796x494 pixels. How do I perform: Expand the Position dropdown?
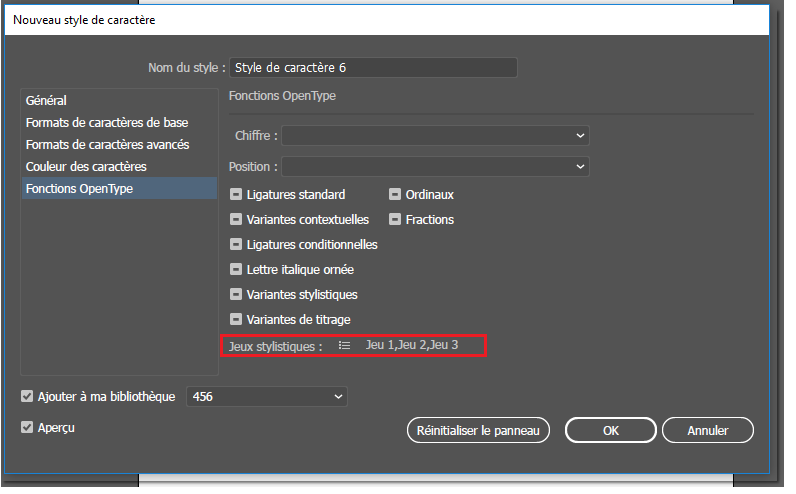(435, 166)
